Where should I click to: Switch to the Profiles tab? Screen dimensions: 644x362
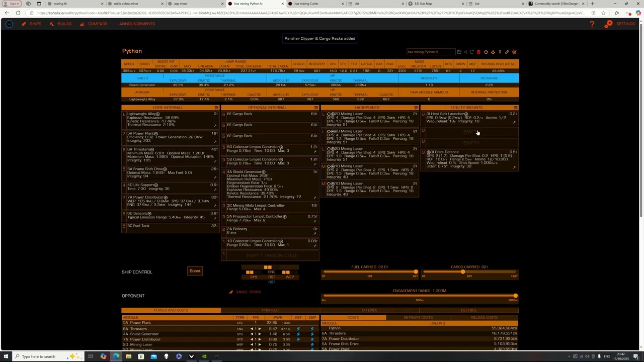click(270, 310)
